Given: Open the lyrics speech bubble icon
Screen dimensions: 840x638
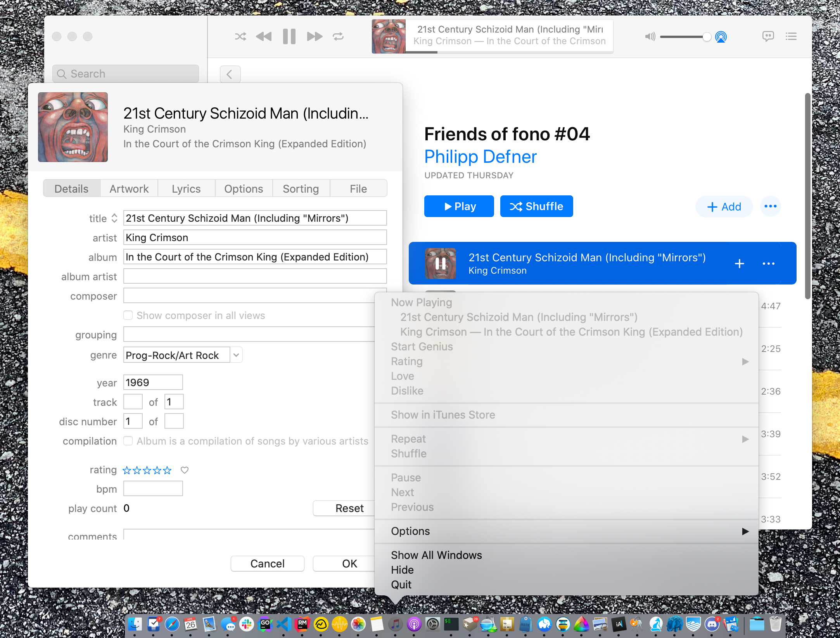Looking at the screenshot, I should (768, 36).
